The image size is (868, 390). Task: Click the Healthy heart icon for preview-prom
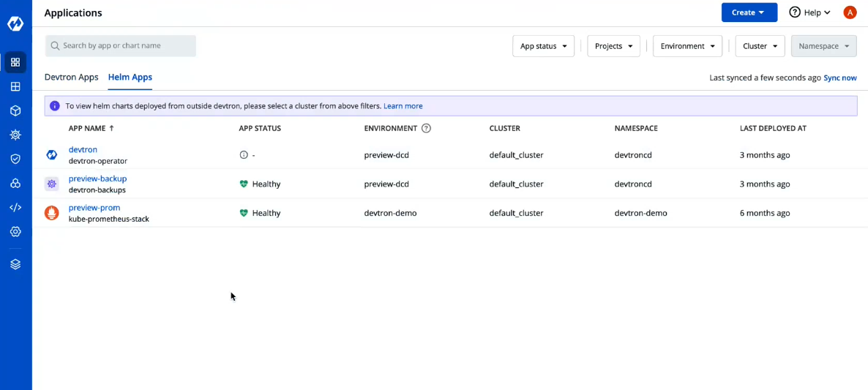[x=244, y=213]
